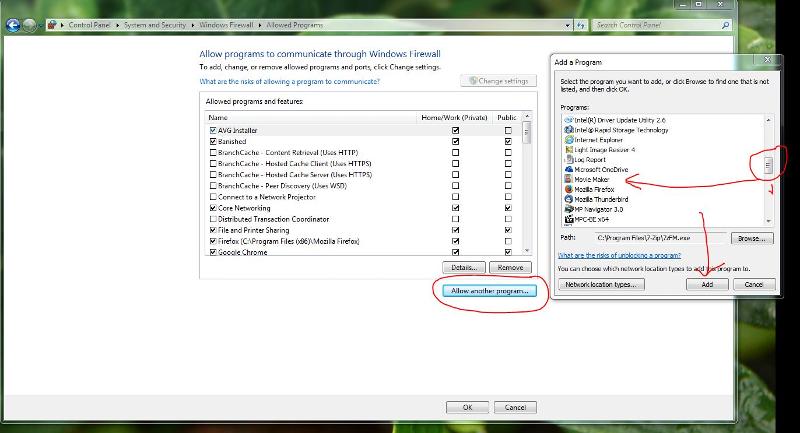
Task: Click the Details button
Action: tap(464, 267)
